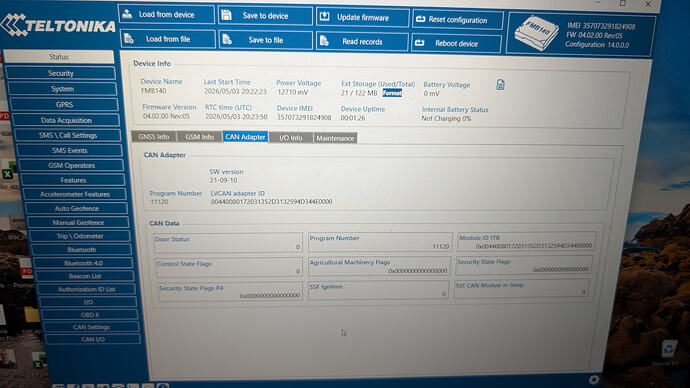Click the Agricultural Machinery Flags field
The image size is (690, 388).
pos(379,266)
